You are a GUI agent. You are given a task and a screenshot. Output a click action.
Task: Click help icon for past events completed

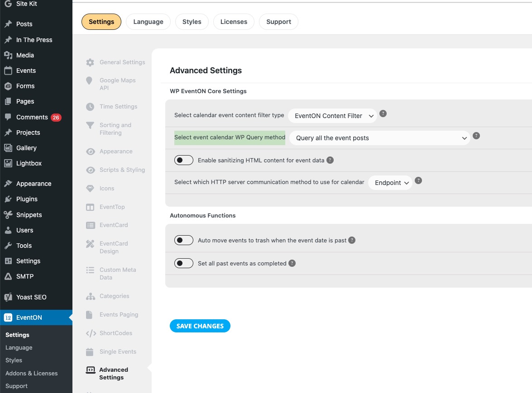292,263
